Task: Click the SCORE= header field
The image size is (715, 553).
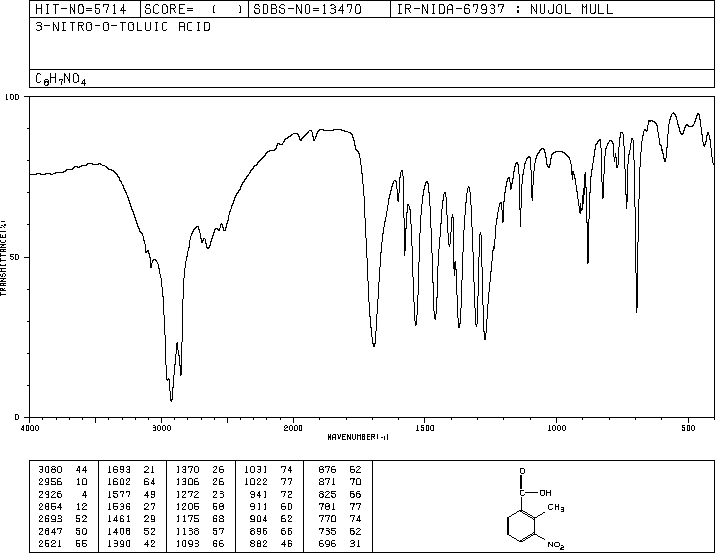Action: pos(194,9)
